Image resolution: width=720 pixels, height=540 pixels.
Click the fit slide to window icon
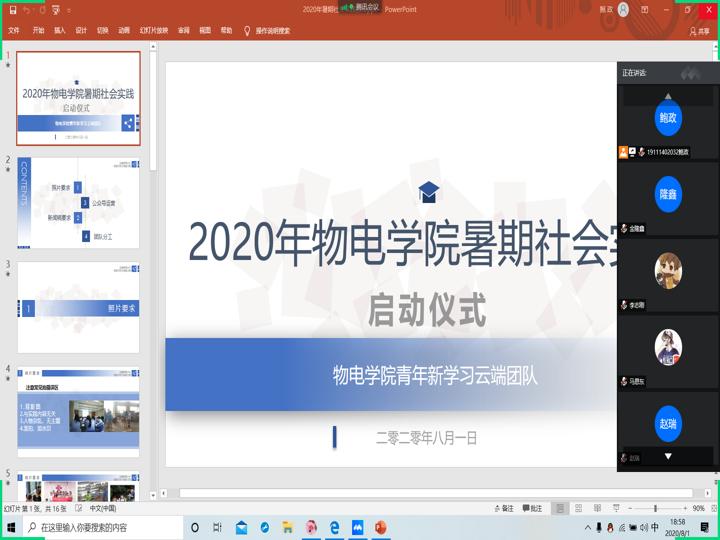712,508
